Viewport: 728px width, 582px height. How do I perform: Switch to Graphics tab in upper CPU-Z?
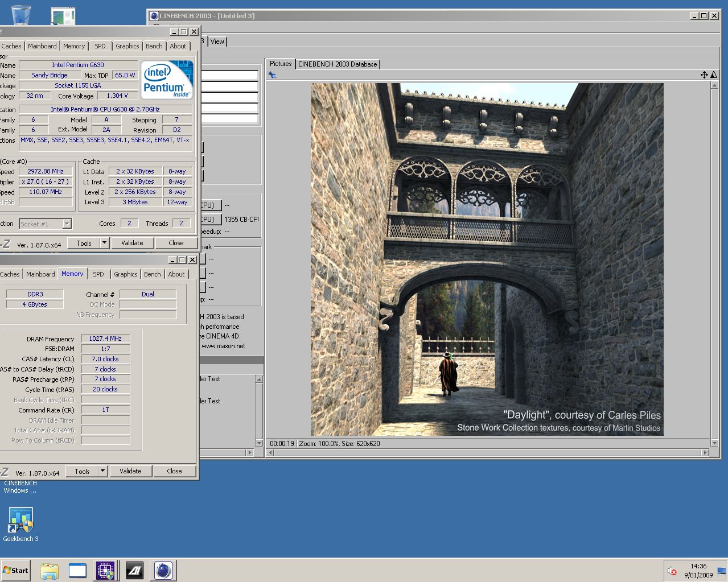[x=127, y=46]
